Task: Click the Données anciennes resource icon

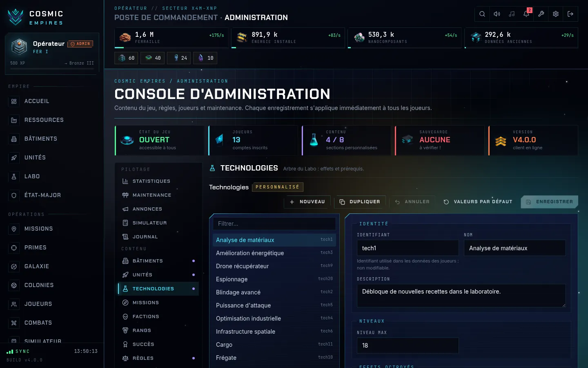Action: pyautogui.click(x=476, y=38)
